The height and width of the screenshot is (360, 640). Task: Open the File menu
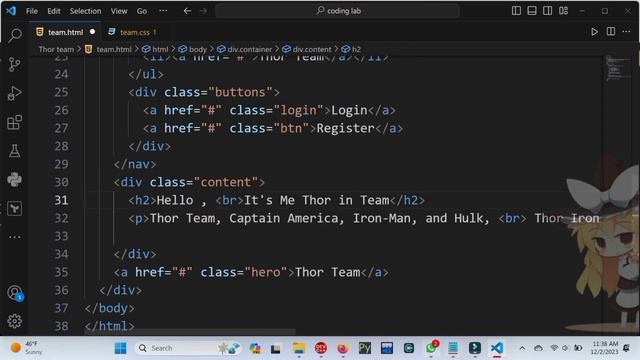pyautogui.click(x=32, y=11)
